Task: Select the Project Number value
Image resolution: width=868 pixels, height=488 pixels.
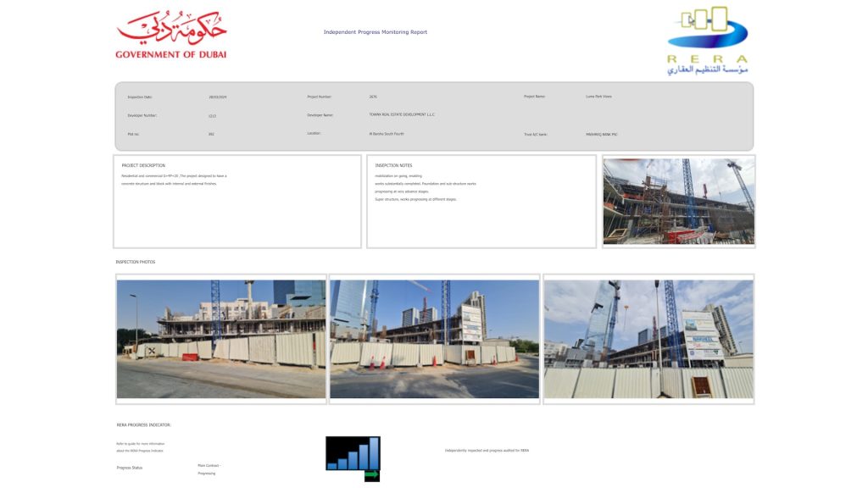Action: tap(373, 97)
